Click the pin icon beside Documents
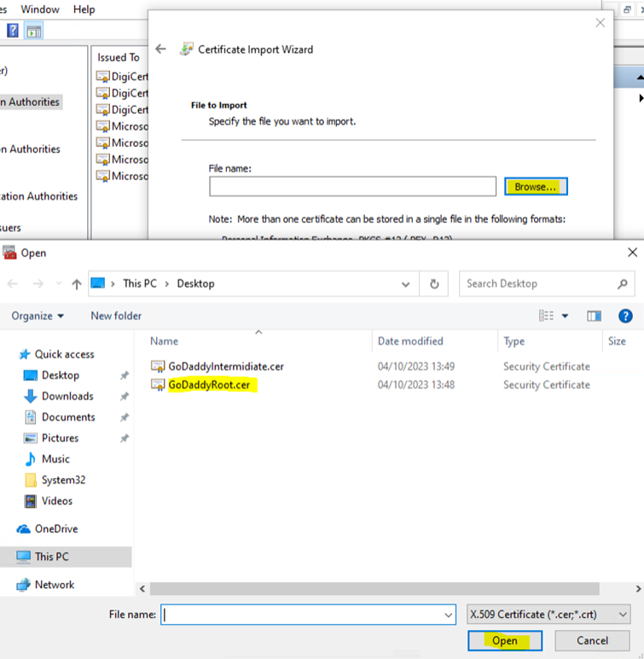The height and width of the screenshot is (659, 644). pyautogui.click(x=125, y=417)
